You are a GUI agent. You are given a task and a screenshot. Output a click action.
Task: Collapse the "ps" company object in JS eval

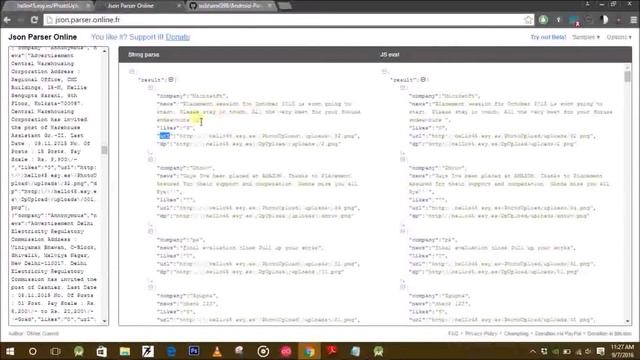(x=402, y=231)
